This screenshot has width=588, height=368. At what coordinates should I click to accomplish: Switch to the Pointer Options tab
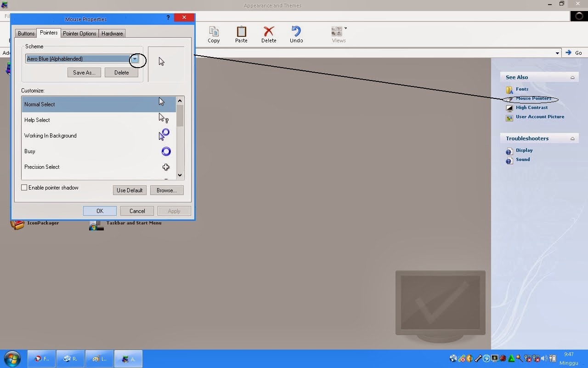click(x=79, y=33)
